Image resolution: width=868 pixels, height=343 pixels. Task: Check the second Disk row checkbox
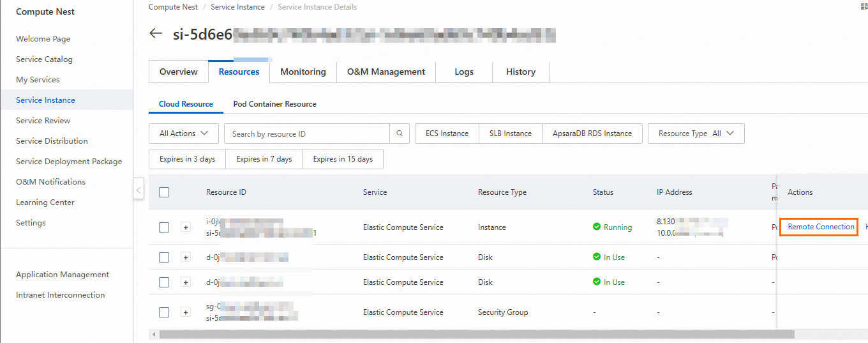point(164,282)
